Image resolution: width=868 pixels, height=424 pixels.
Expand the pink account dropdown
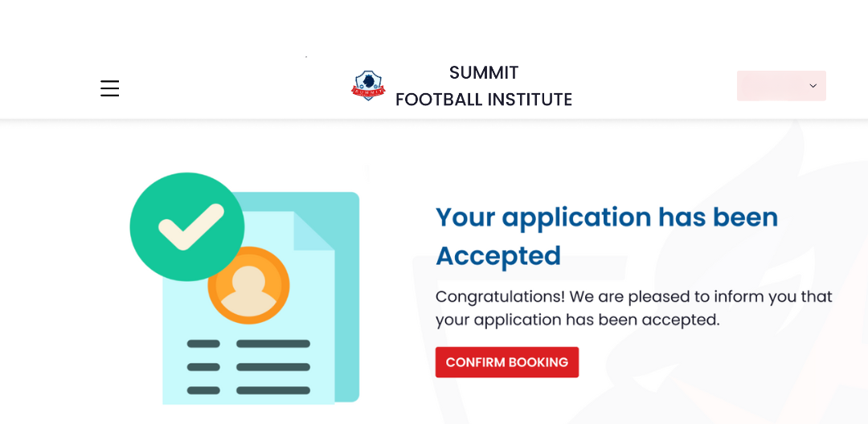pyautogui.click(x=780, y=86)
